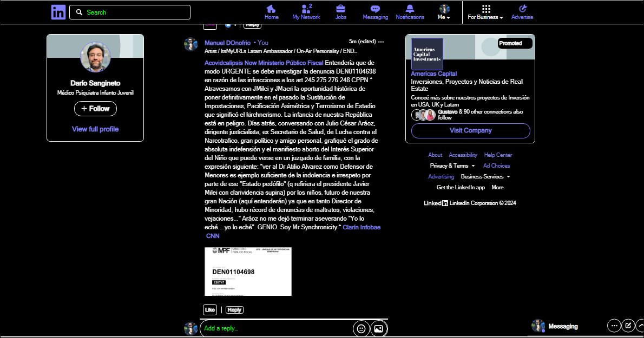Viewport: 644px width, 338px height.
Task: Open Manuel DOnofrio's profile name
Action: coord(227,43)
